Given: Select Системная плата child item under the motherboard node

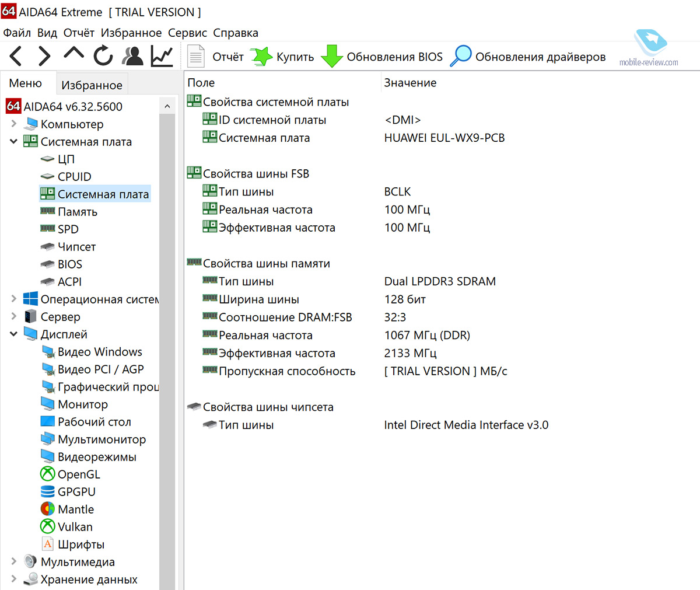Looking at the screenshot, I should coord(94,194).
